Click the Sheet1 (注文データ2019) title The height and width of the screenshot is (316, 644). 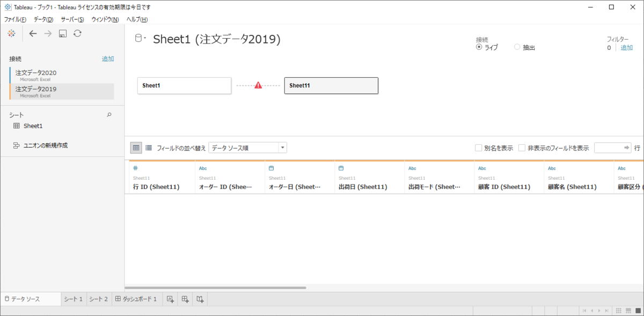(217, 39)
